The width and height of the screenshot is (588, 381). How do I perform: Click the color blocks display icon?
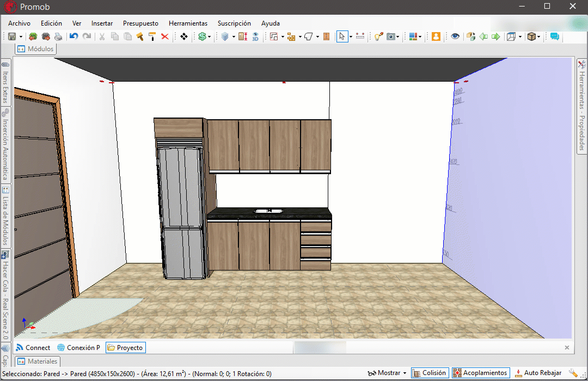(413, 36)
